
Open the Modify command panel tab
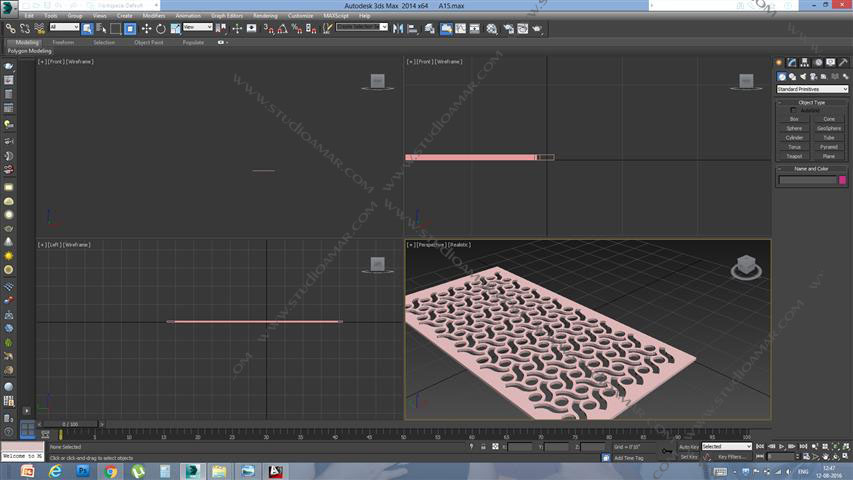(792, 63)
